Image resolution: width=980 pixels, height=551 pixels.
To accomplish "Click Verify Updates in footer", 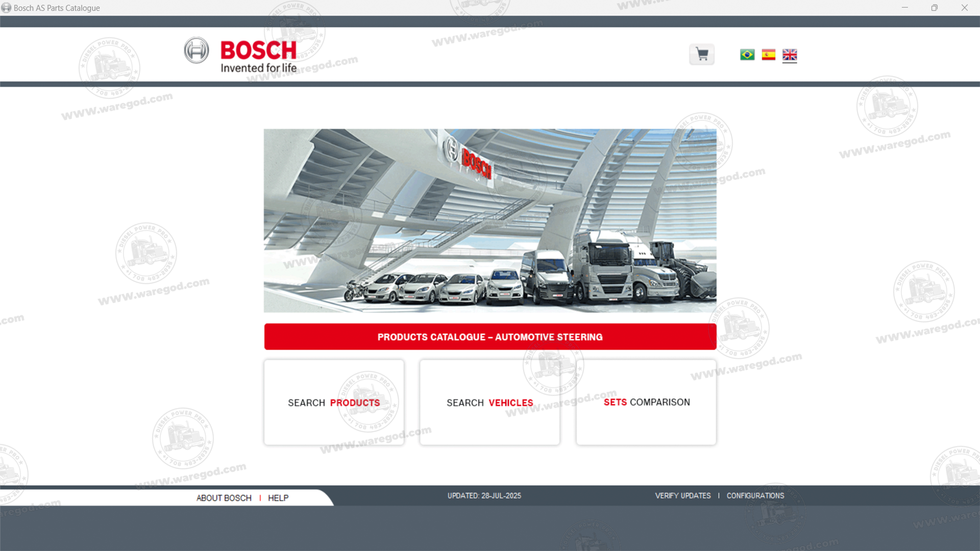I will tap(683, 496).
